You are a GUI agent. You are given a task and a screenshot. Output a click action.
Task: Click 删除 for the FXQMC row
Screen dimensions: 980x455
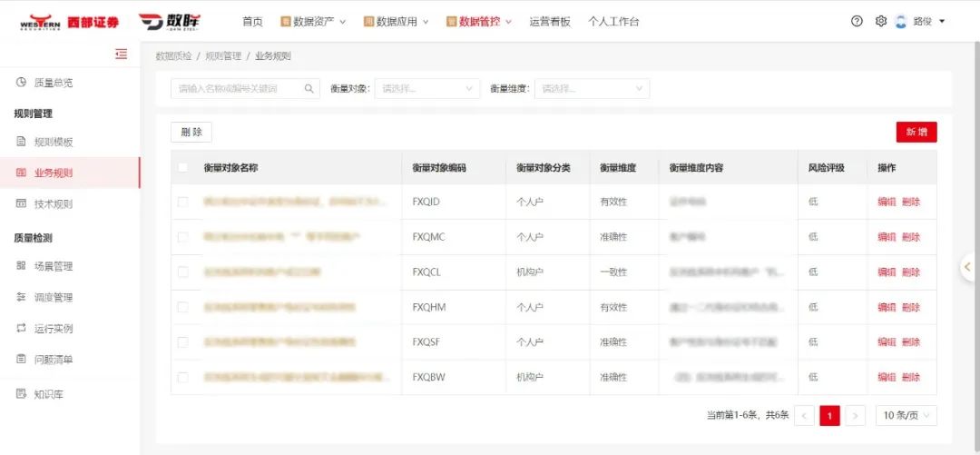tap(911, 237)
